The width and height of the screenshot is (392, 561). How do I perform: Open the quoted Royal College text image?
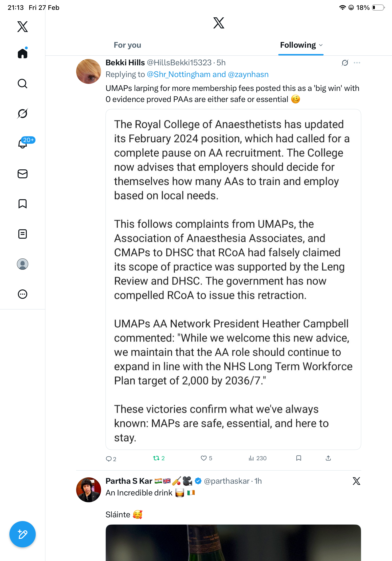click(x=233, y=279)
